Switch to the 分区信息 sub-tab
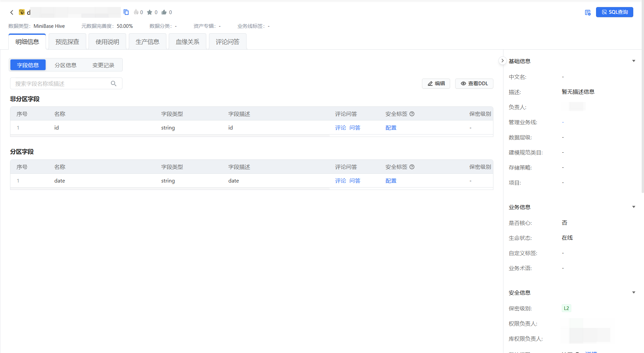 (x=65, y=65)
